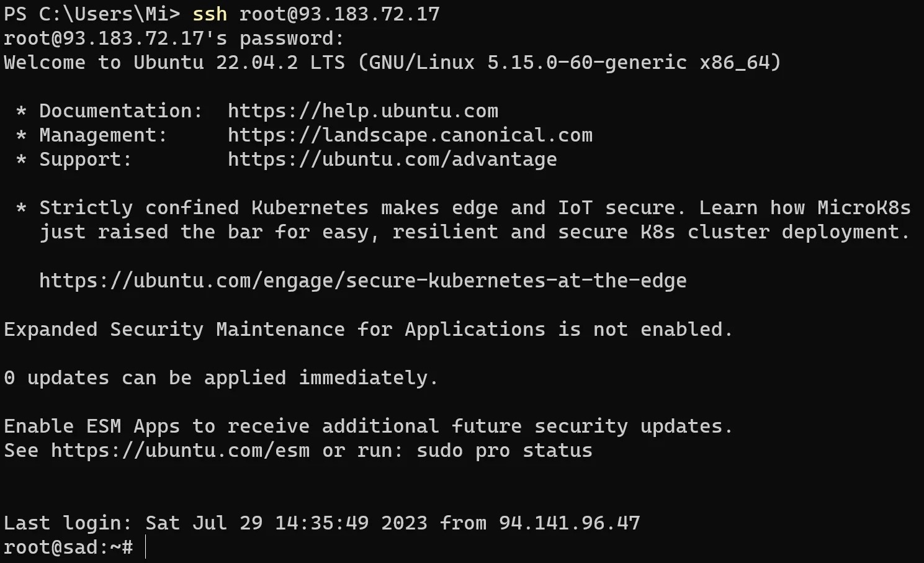Click the root@sad shell prompt cursor
The width and height of the screenshot is (924, 563).
[145, 547]
